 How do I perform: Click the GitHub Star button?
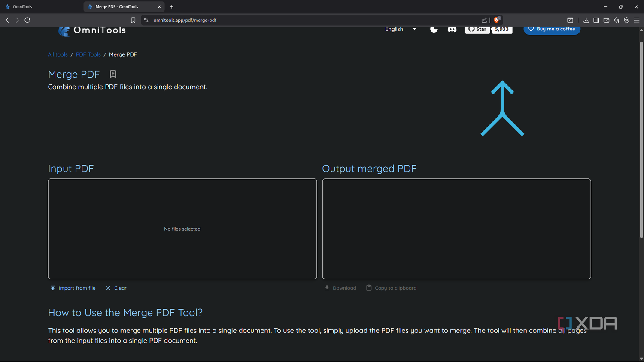pos(477,30)
